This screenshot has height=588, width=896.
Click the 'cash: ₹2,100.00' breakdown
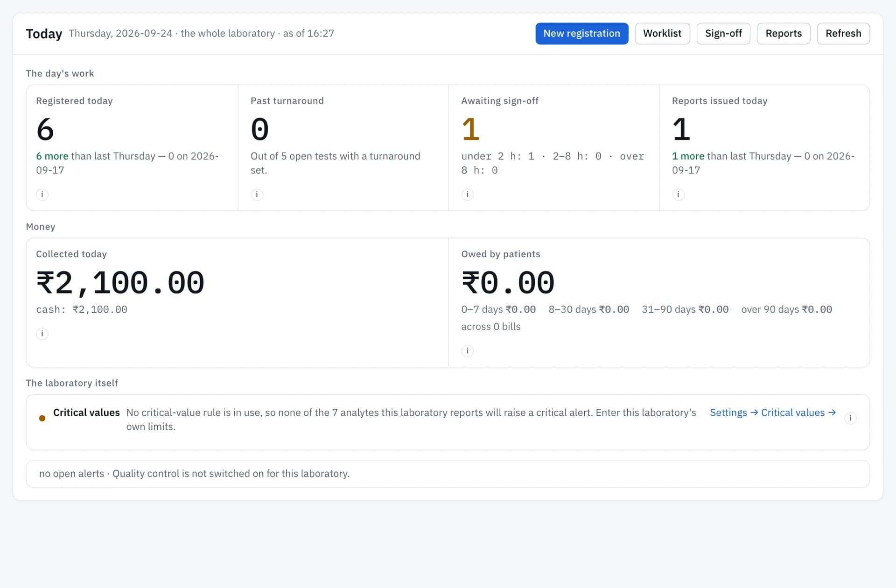click(x=82, y=309)
